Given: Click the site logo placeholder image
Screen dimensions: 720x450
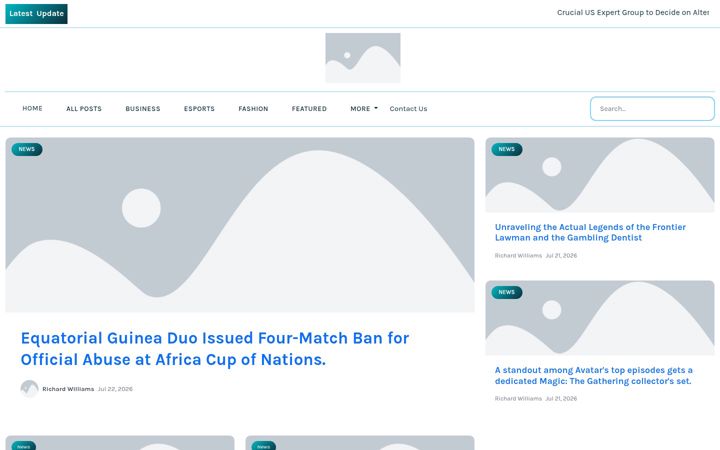Looking at the screenshot, I should 363,58.
